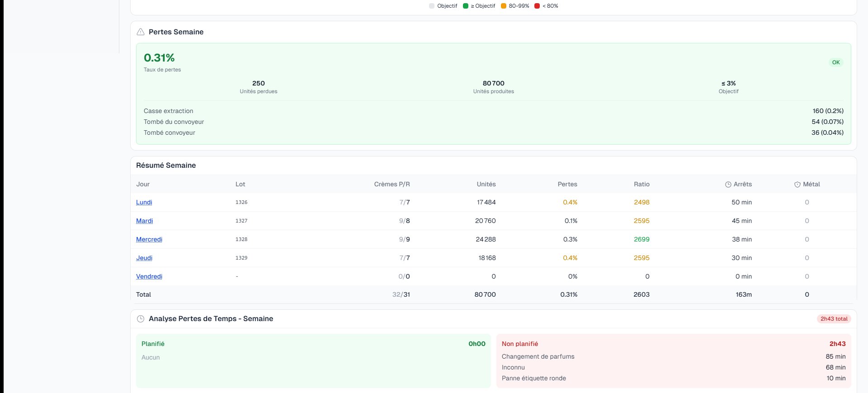The height and width of the screenshot is (393, 868).
Task: Click the red < 80% legend dot
Action: pyautogui.click(x=537, y=6)
